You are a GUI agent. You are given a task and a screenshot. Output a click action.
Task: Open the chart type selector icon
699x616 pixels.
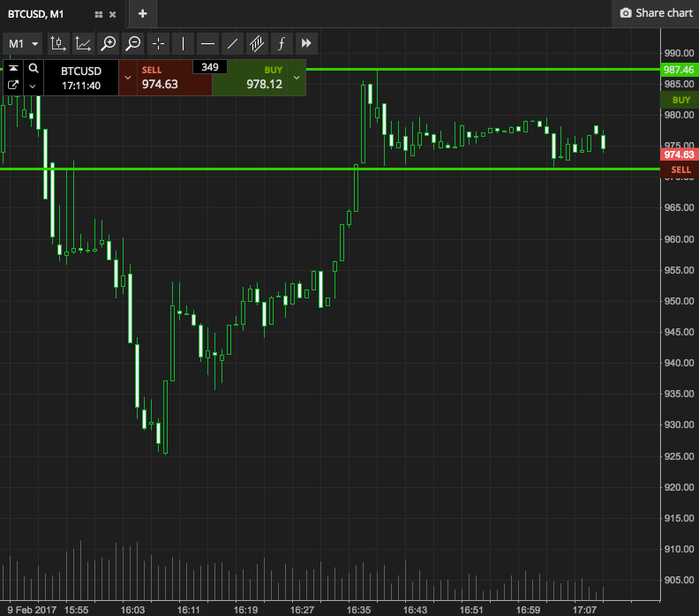pyautogui.click(x=58, y=43)
